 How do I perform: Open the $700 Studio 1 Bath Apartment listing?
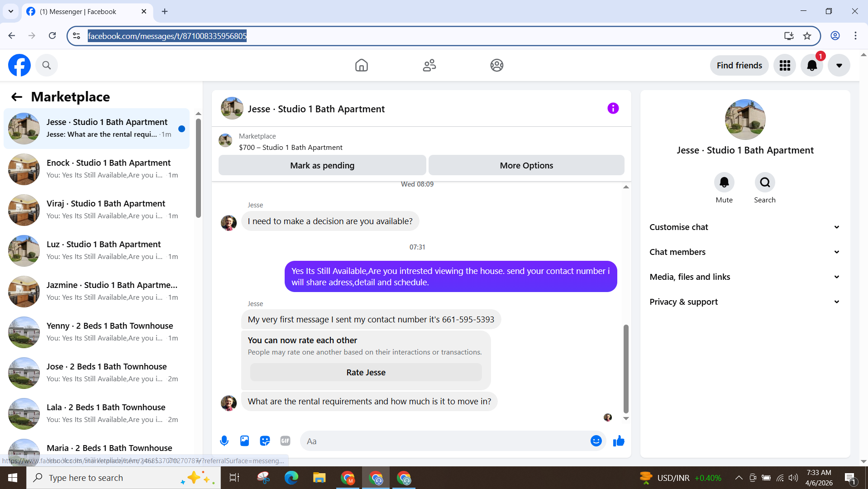point(291,148)
